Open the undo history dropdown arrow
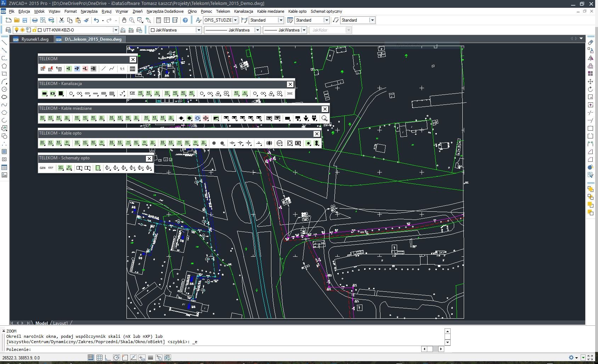Viewport: 598px width, 364px height. pyautogui.click(x=103, y=20)
